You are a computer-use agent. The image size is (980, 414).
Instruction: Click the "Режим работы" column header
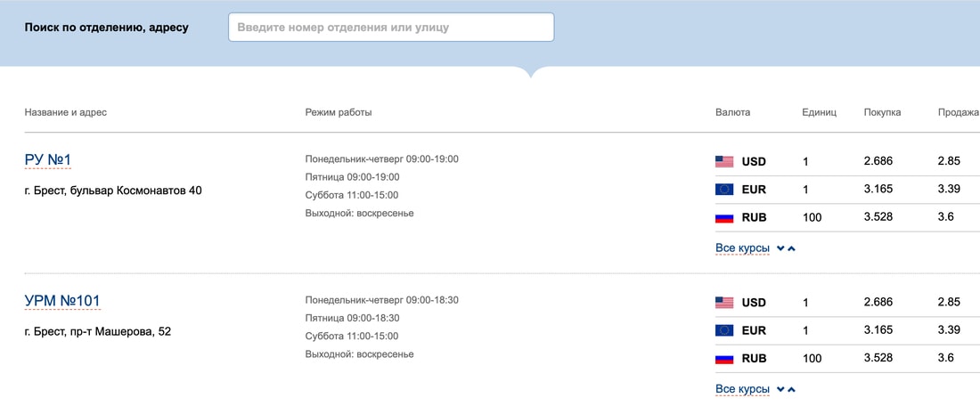(x=339, y=112)
